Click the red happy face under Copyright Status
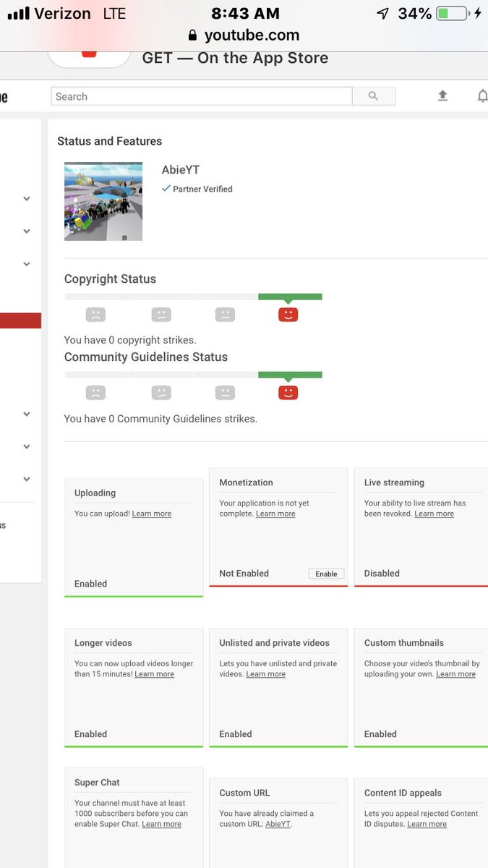488x868 pixels. point(288,315)
